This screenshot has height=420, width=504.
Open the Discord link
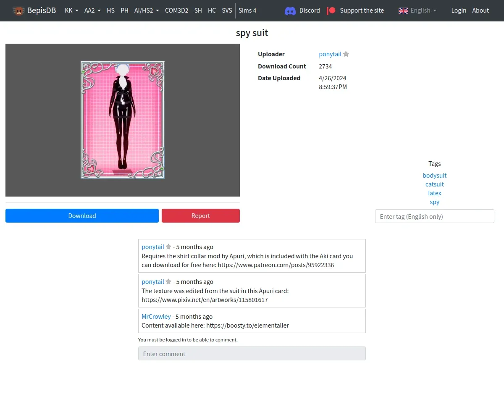tap(302, 10)
